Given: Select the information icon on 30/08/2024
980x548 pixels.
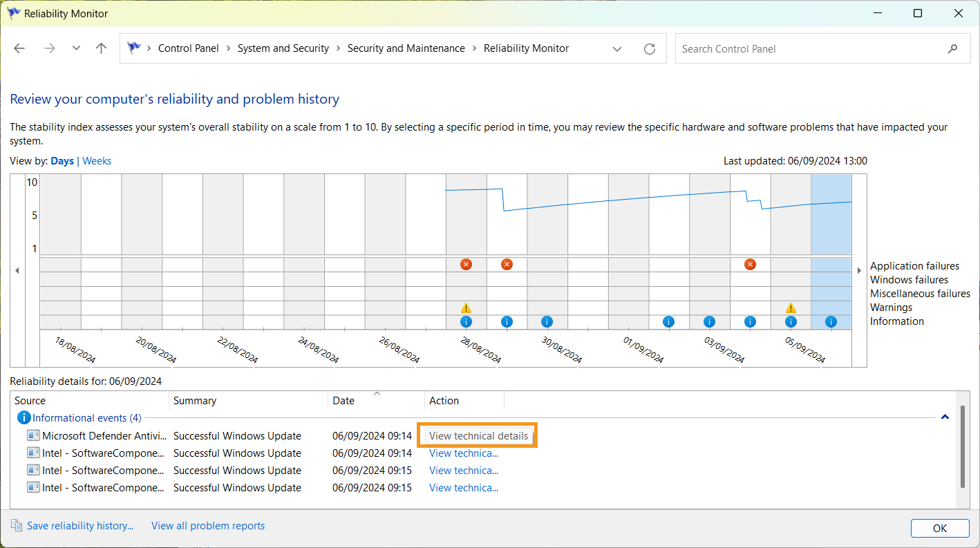Looking at the screenshot, I should coord(547,321).
